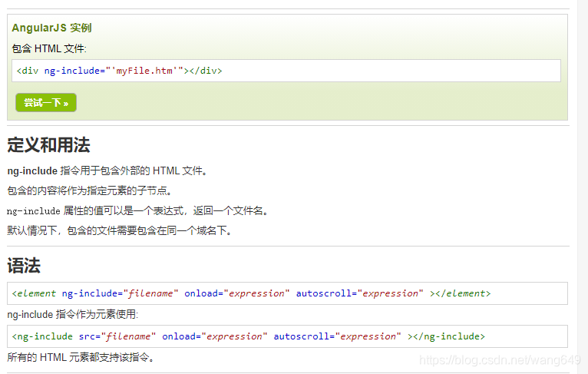
Task: Click the text '所有的 HTML 元素都支持该指令。'
Action: click(81, 357)
